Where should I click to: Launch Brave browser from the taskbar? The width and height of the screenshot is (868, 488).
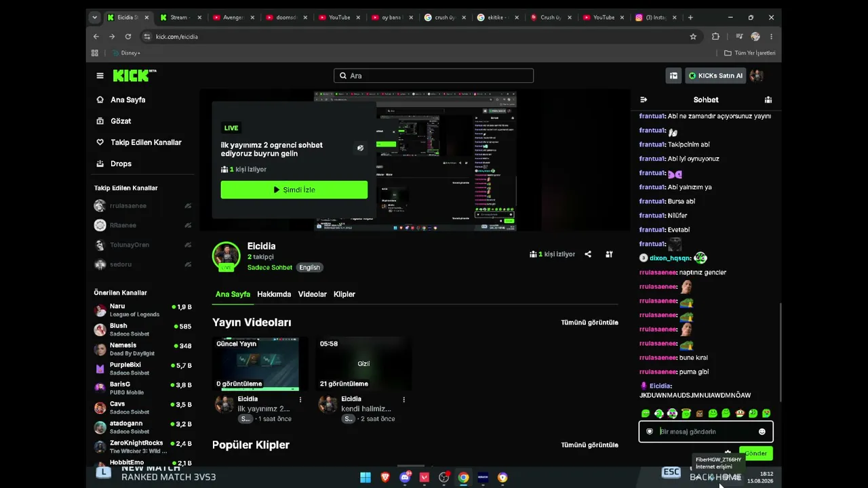point(385,477)
